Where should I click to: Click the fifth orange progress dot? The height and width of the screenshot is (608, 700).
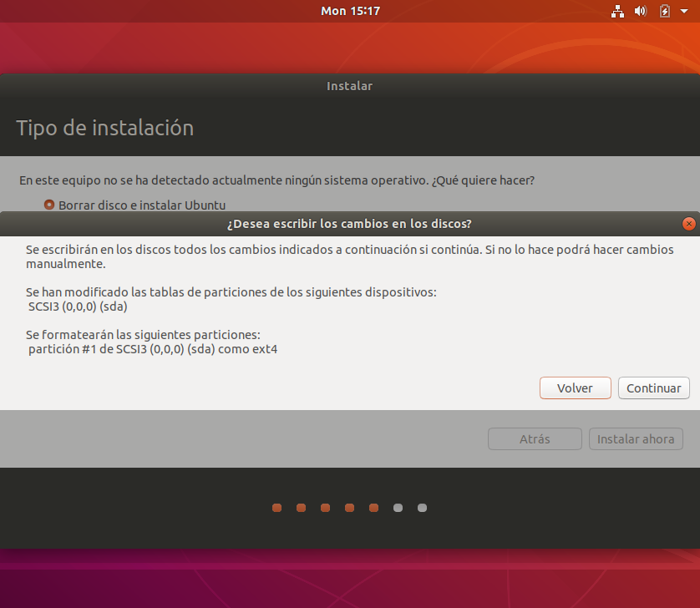pyautogui.click(x=373, y=508)
